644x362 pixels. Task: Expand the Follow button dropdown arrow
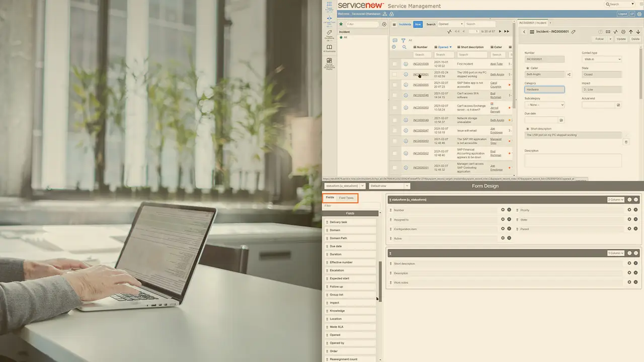coord(610,39)
